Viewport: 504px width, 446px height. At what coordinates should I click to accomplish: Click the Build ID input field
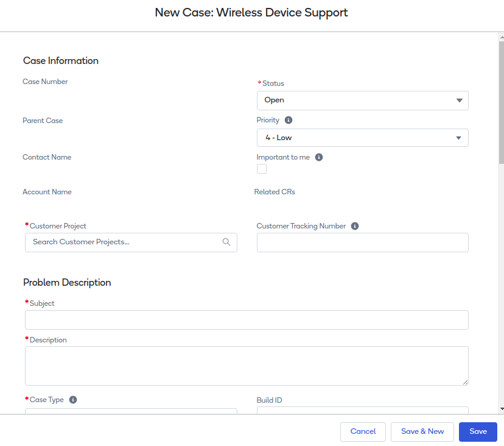(x=362, y=410)
